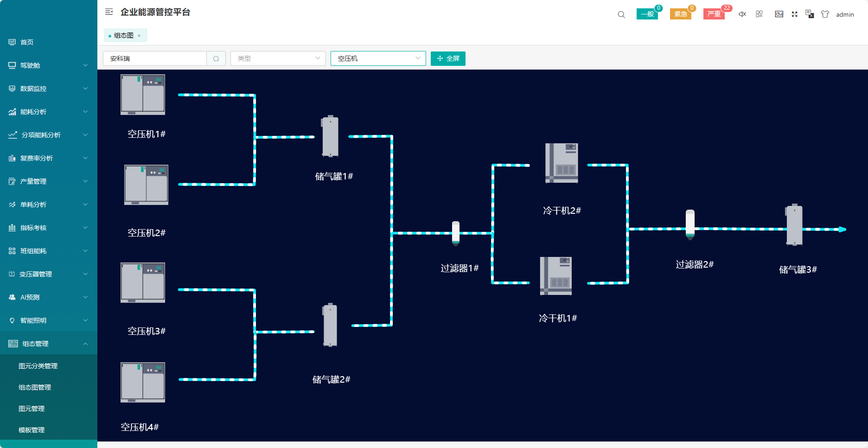Click the search magnifier icon in header
868x448 pixels.
pyautogui.click(x=621, y=14)
